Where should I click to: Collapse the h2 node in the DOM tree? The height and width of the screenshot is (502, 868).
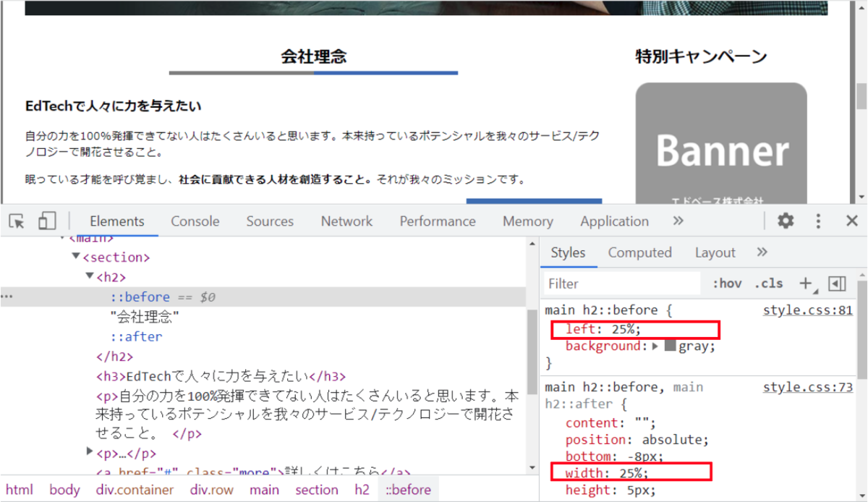tap(90, 276)
